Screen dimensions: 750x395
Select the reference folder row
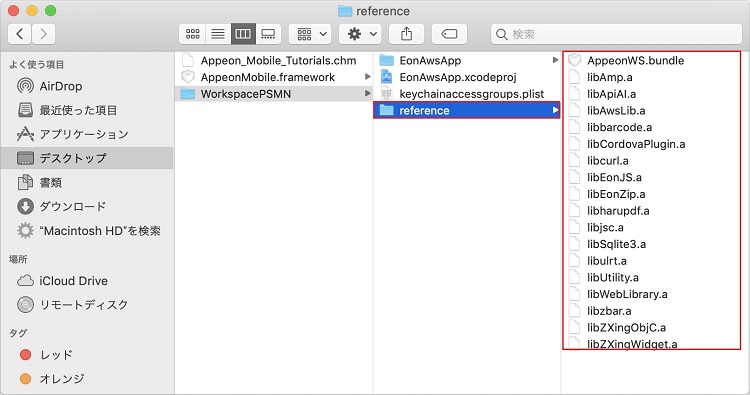point(467,110)
